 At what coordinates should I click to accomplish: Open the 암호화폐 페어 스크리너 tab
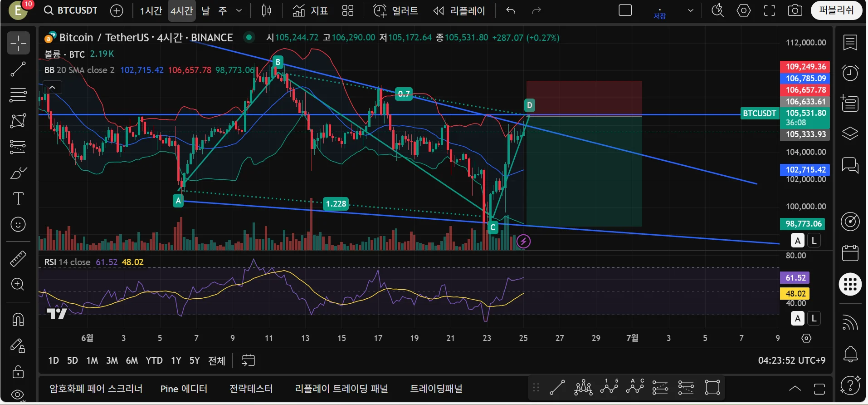(96, 389)
